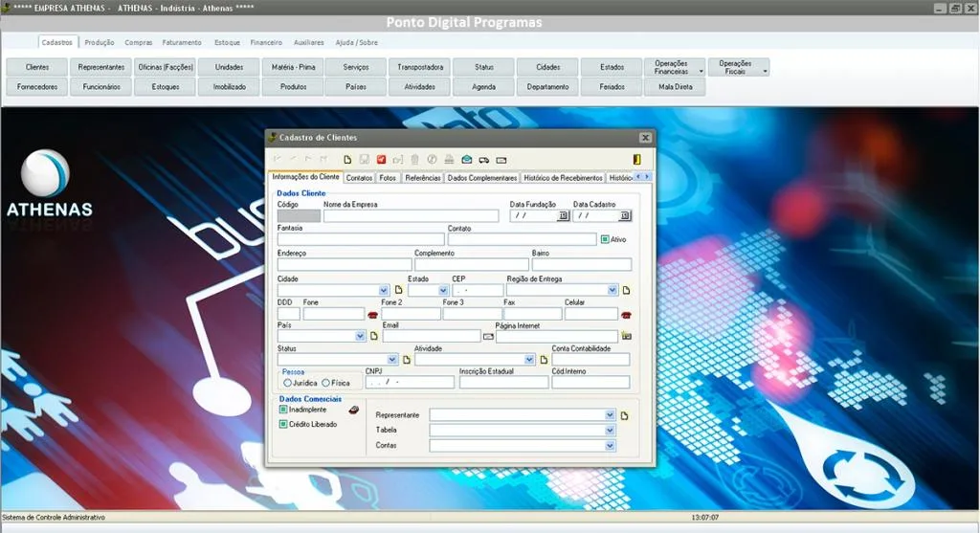This screenshot has height=533, width=980.
Task: Click page icon beside Representante dropdown
Action: coord(624,415)
